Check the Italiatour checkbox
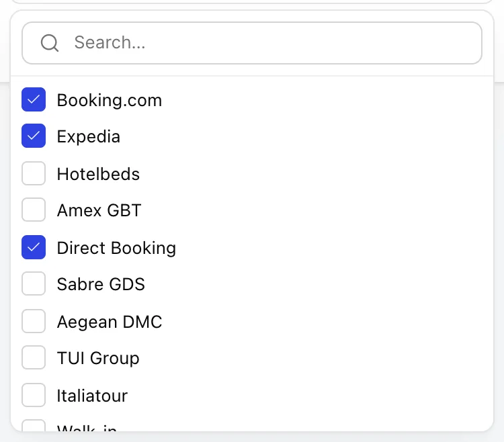This screenshot has width=504, height=442. coord(34,395)
